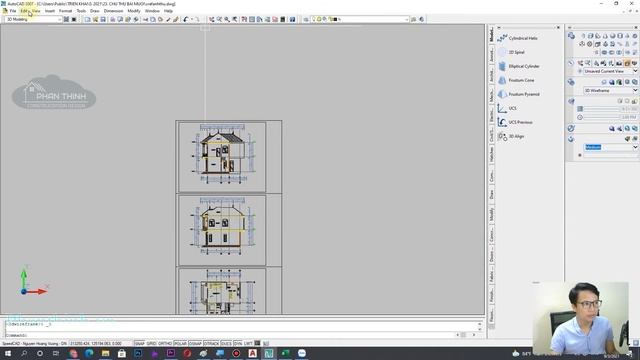
Task: Open the Insert menu
Action: pos(50,11)
